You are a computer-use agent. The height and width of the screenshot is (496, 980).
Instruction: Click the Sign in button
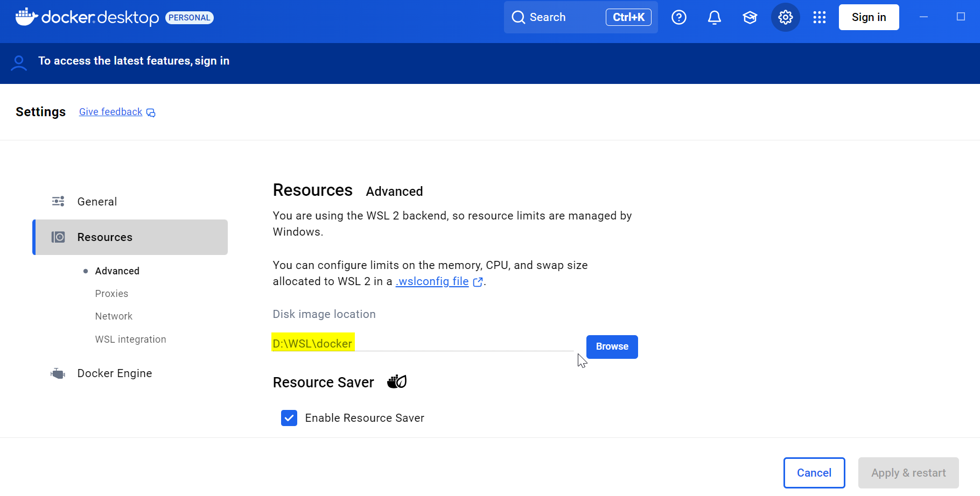point(869,17)
